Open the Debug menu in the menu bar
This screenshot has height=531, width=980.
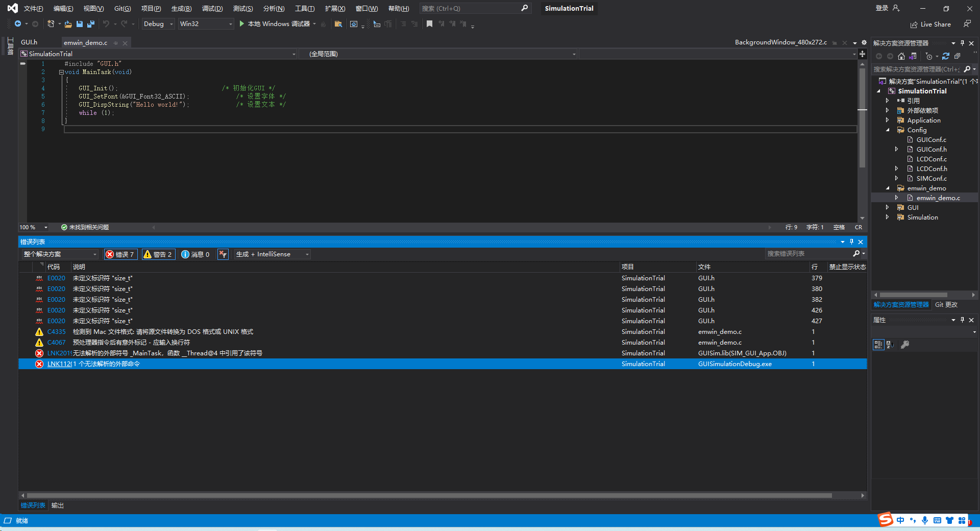coord(212,9)
